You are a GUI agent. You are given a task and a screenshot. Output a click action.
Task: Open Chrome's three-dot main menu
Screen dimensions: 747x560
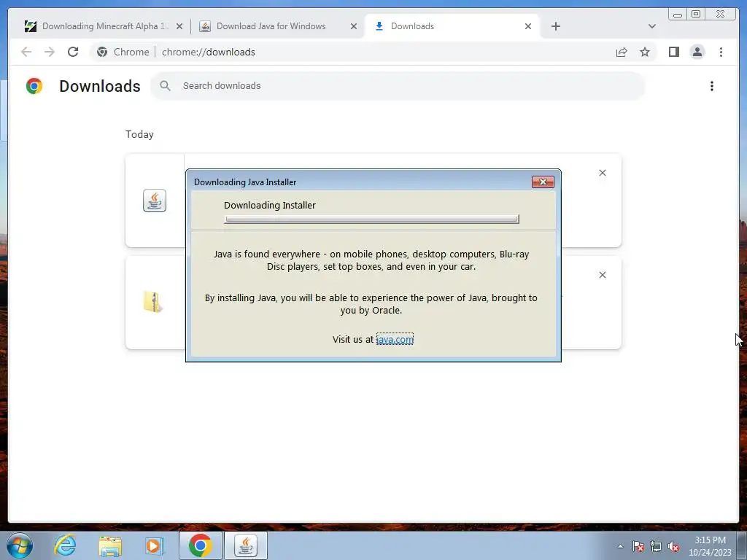[x=721, y=52]
